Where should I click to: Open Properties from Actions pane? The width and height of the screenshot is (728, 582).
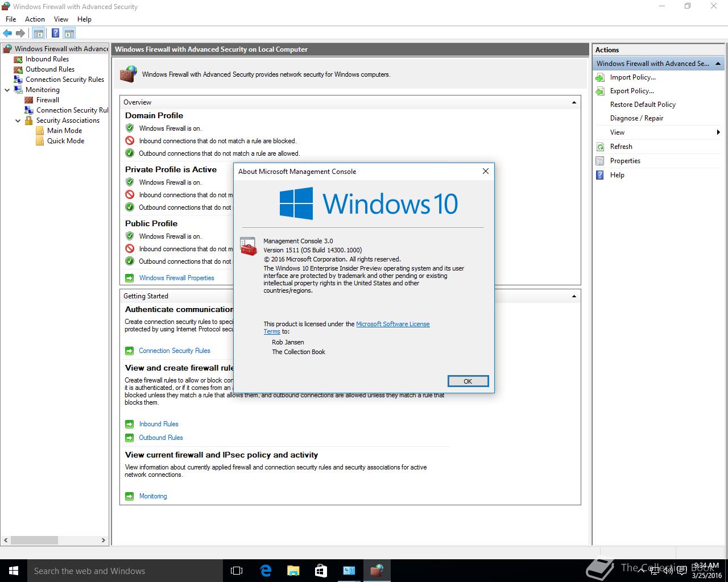coord(625,161)
